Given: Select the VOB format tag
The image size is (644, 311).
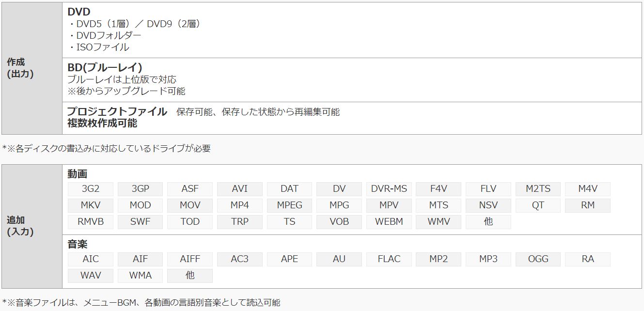Looking at the screenshot, I should point(339,222).
